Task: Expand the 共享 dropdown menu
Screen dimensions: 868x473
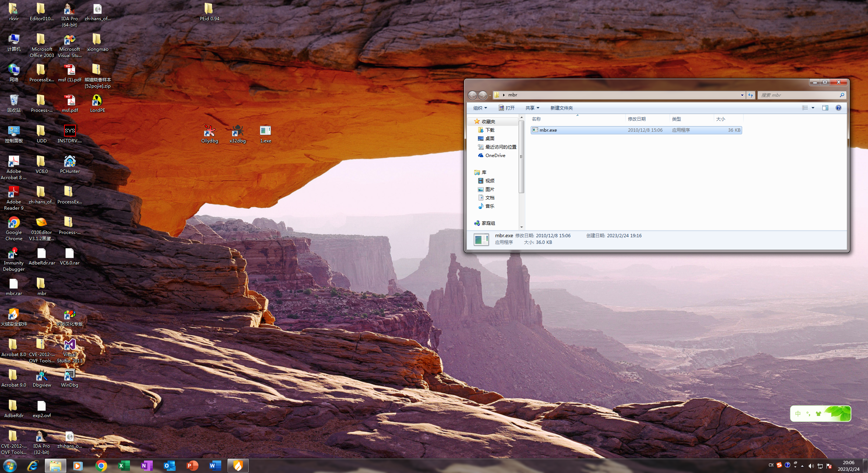Action: (x=532, y=108)
